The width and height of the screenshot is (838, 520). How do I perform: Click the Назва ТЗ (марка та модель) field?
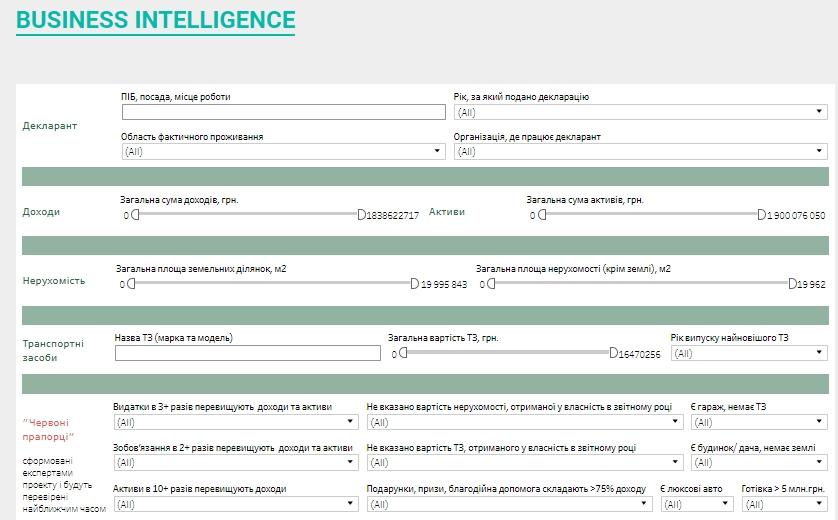tap(248, 353)
